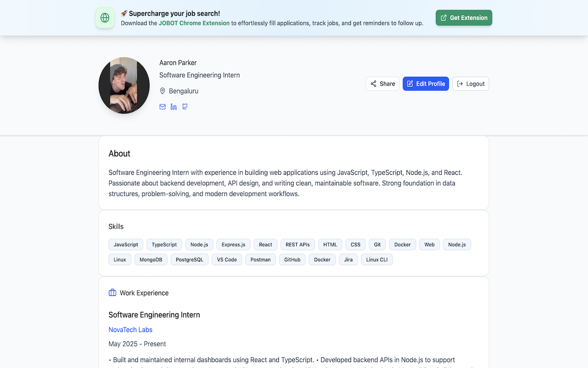The image size is (588, 368).
Task: Select the Linux CLI skill chip
Action: [x=377, y=259]
